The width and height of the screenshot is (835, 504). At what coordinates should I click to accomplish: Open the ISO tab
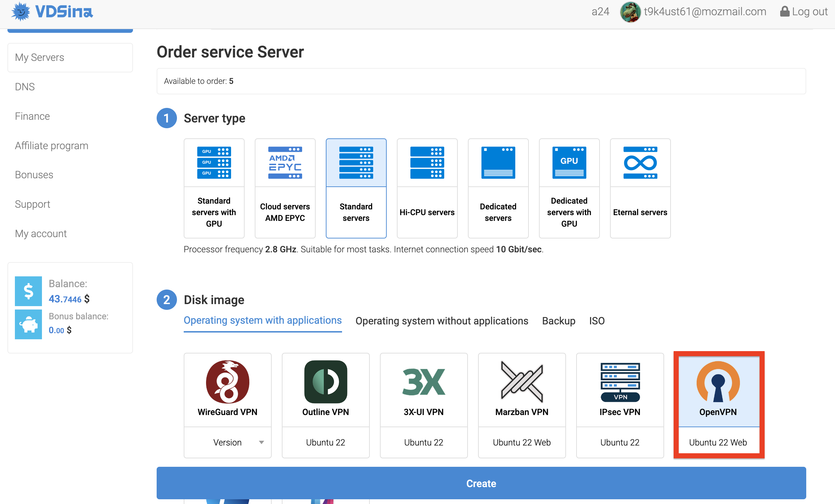(x=597, y=321)
